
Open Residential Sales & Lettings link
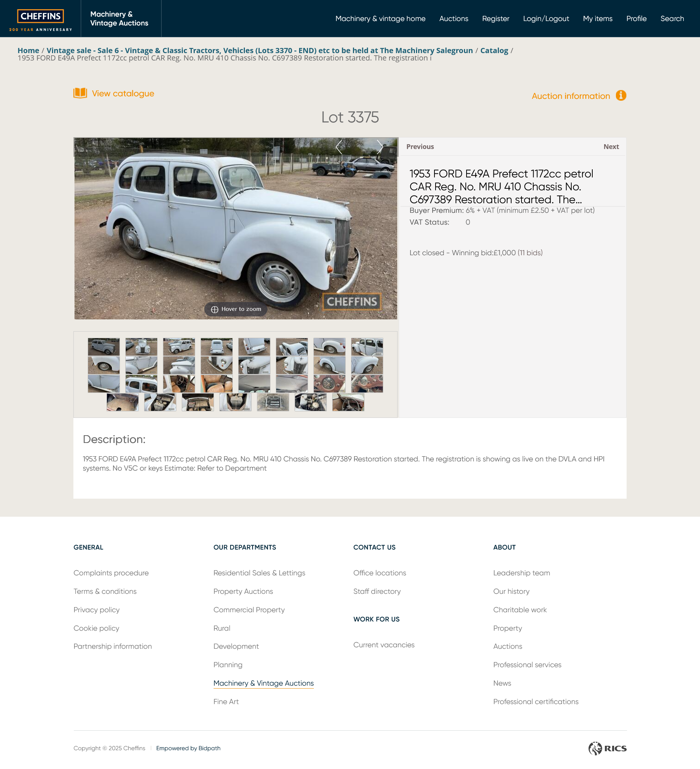coord(259,573)
